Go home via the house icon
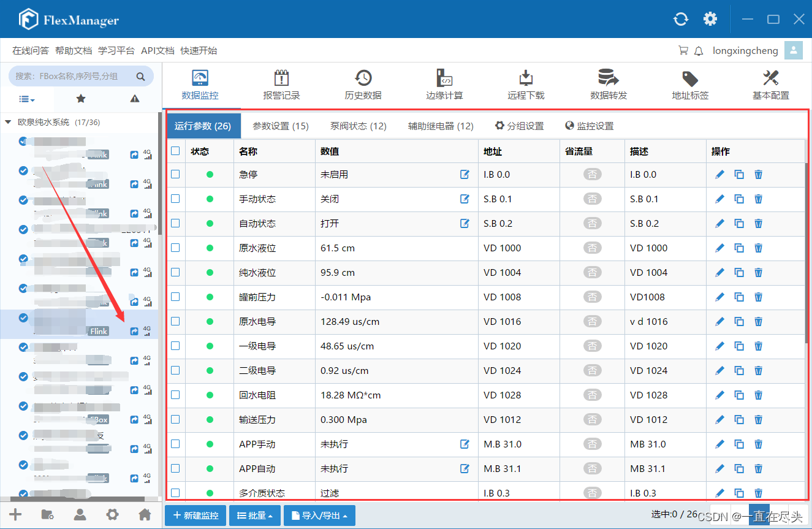The width and height of the screenshot is (812, 529). (x=145, y=514)
